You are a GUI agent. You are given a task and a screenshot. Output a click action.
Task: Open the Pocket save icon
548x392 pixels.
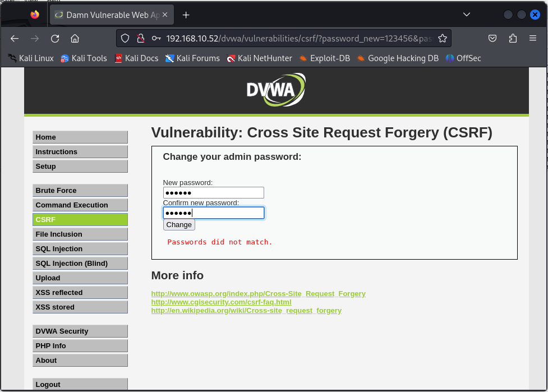492,39
